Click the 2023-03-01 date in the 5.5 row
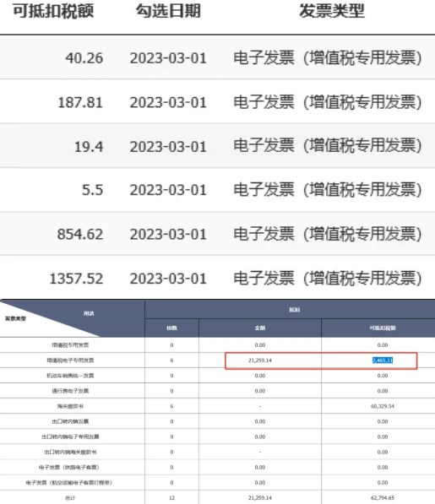 tap(168, 190)
